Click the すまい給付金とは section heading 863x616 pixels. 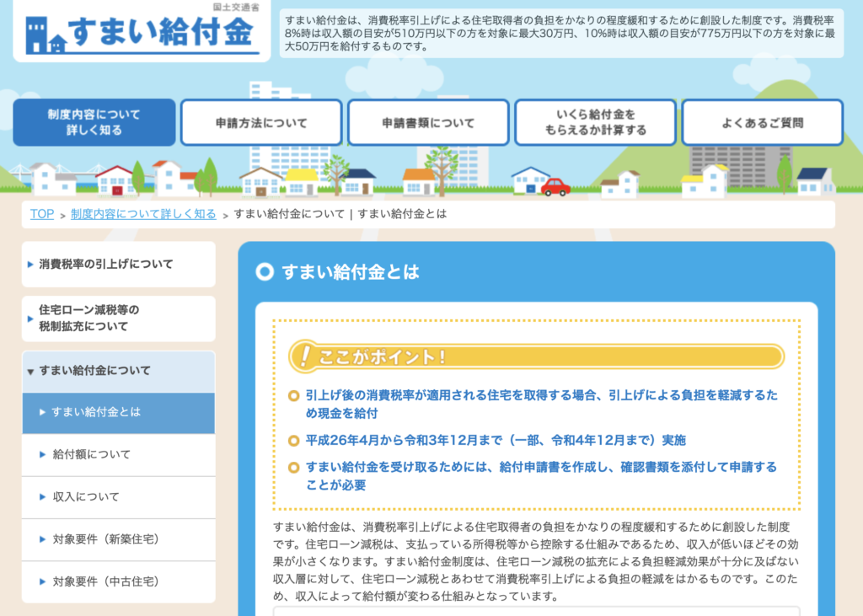(350, 272)
